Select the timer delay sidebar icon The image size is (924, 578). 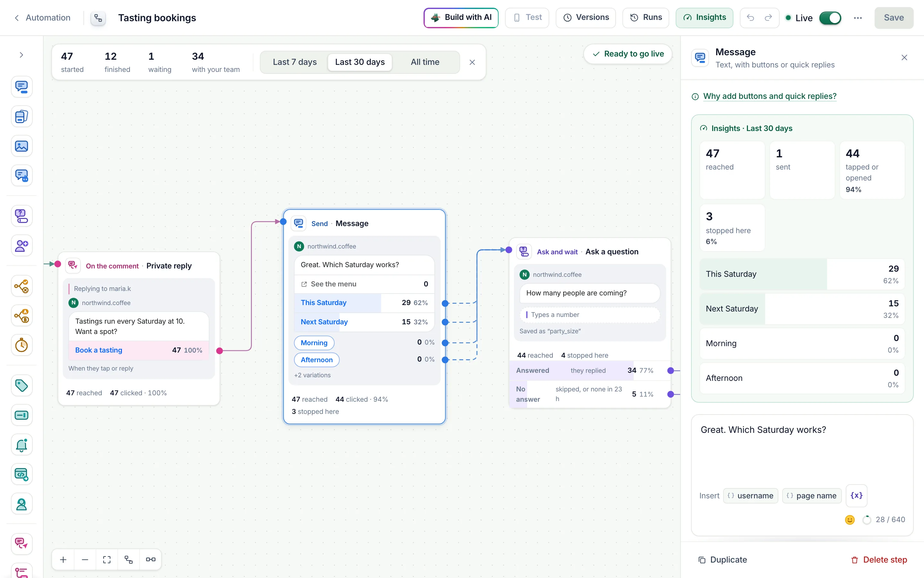21,345
